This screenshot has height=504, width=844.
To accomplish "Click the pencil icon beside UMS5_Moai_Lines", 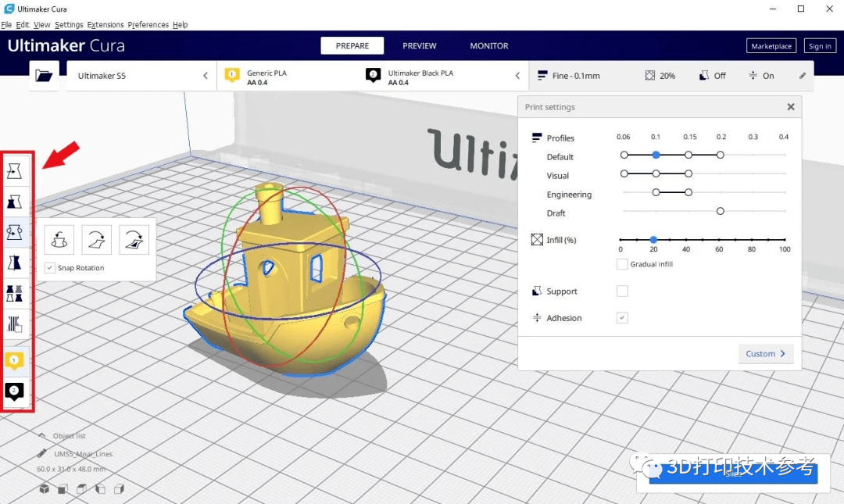I will (42, 454).
